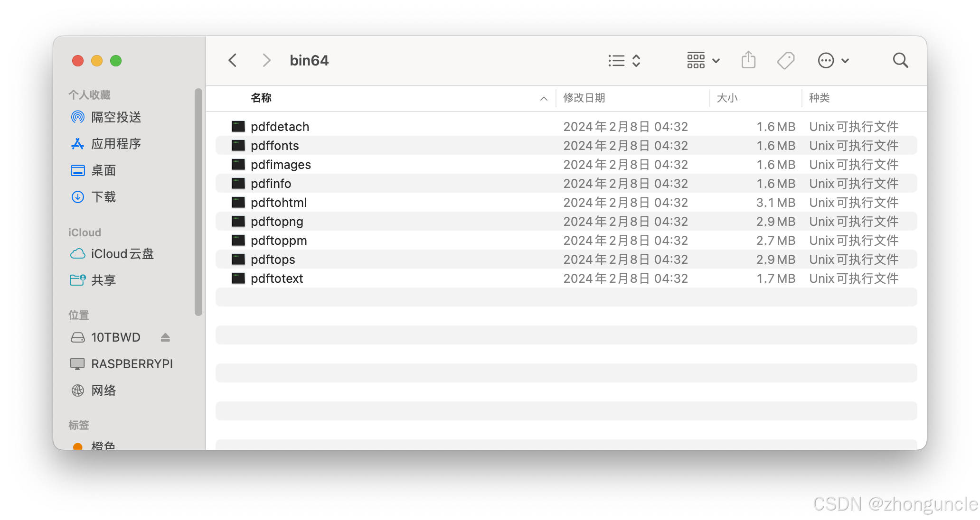Screen dimensions: 980x520
Task: Select the orange 橙色 tag dot
Action: pyautogui.click(x=78, y=446)
